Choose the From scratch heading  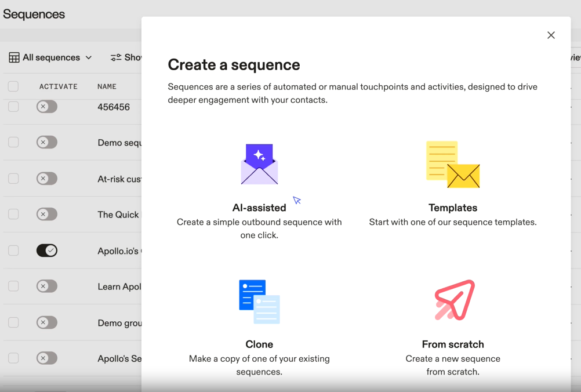point(453,344)
